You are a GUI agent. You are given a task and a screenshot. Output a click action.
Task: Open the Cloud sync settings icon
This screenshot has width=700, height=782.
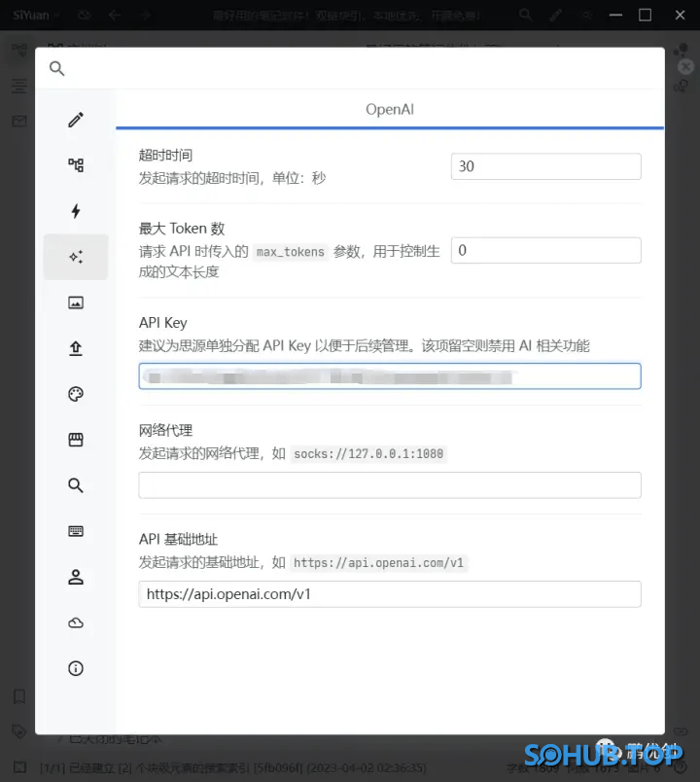click(76, 622)
